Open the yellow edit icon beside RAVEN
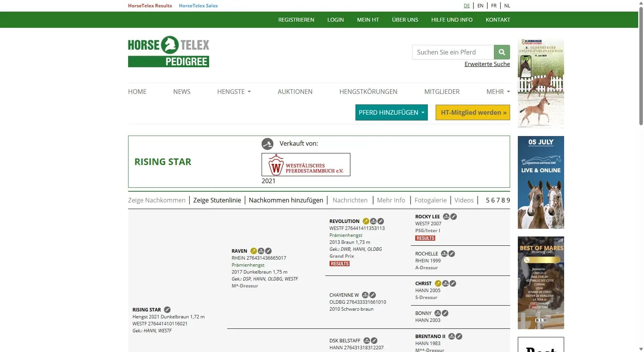 tap(254, 251)
